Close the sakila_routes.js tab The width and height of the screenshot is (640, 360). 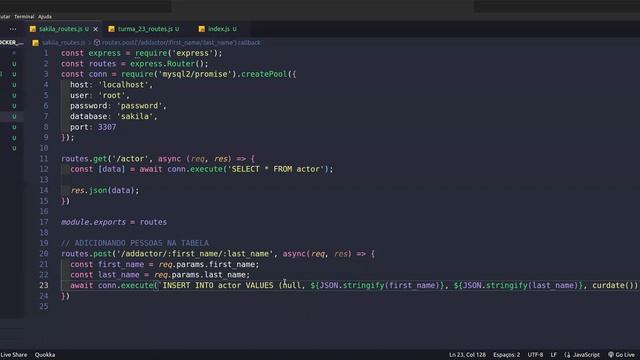(96, 29)
